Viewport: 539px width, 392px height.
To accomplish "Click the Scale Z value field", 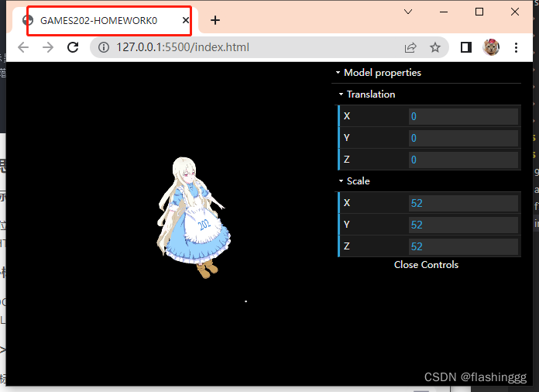I will coord(463,246).
